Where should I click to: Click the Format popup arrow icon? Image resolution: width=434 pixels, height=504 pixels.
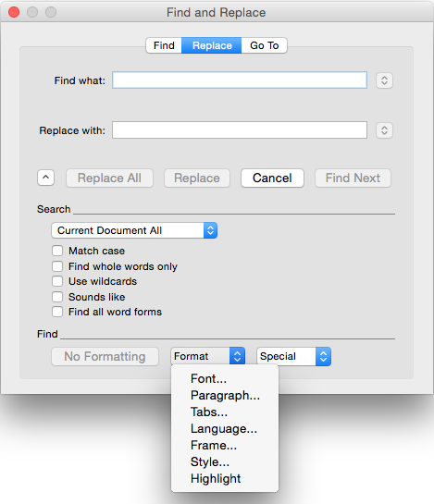tap(238, 356)
